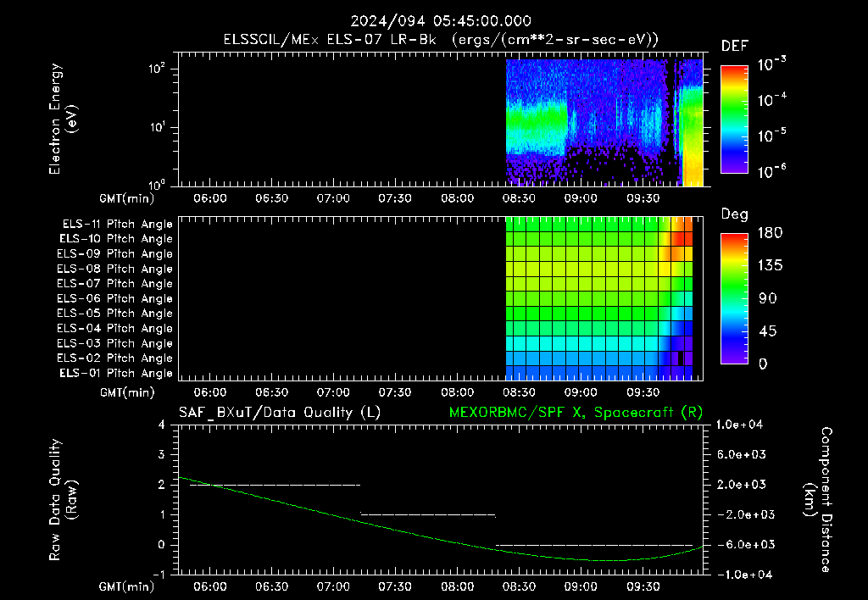868x600 pixels.
Task: Select the ELS-02 Pitch Angle row label
Action: coord(114,358)
